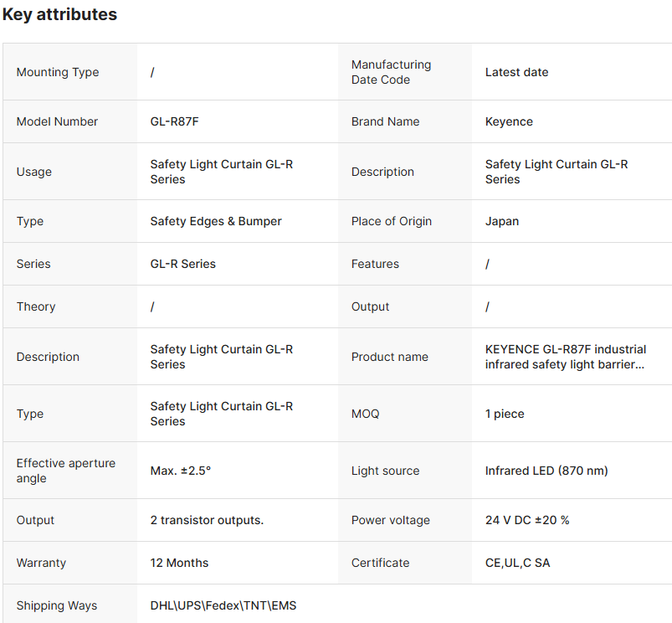Click the Max. ±2.5° value
Viewport: 672px width, 623px height.
pos(181,471)
